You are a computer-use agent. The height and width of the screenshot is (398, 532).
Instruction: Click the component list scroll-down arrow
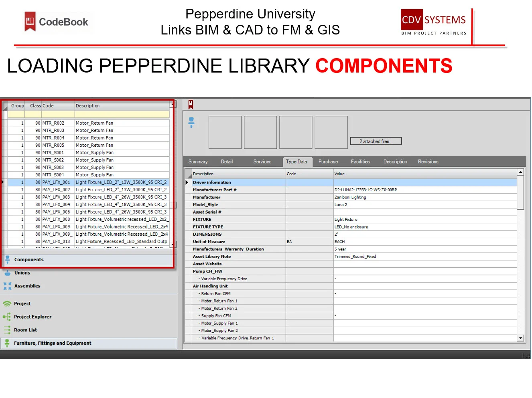pyautogui.click(x=172, y=244)
